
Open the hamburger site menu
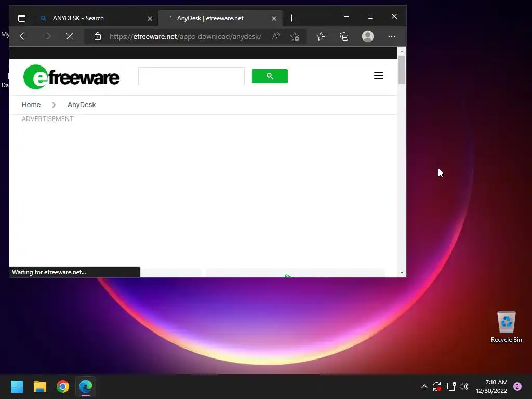coord(379,75)
